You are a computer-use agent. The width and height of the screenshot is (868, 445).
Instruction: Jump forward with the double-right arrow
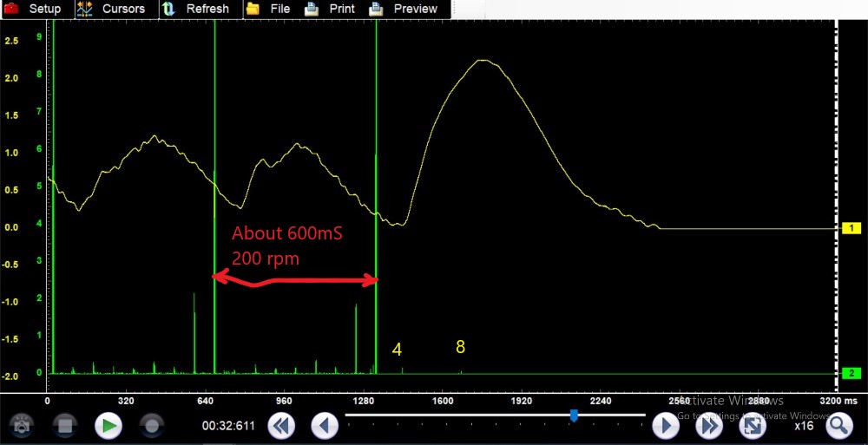tap(709, 426)
